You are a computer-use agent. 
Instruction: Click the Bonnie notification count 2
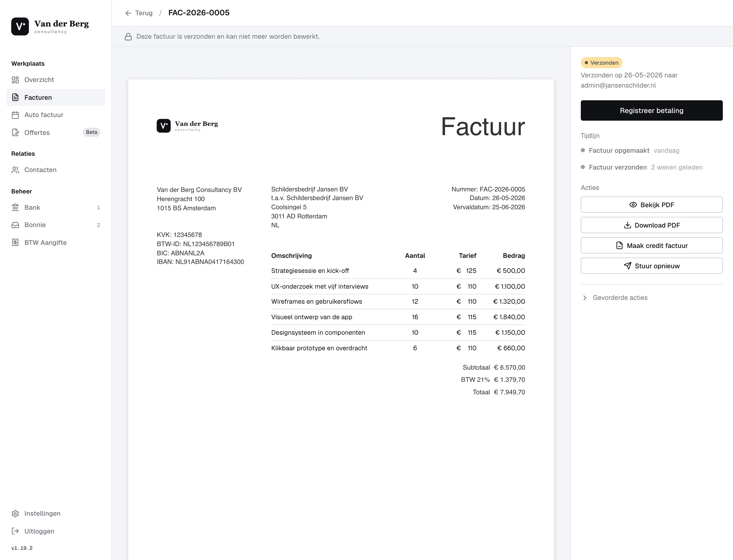98,225
